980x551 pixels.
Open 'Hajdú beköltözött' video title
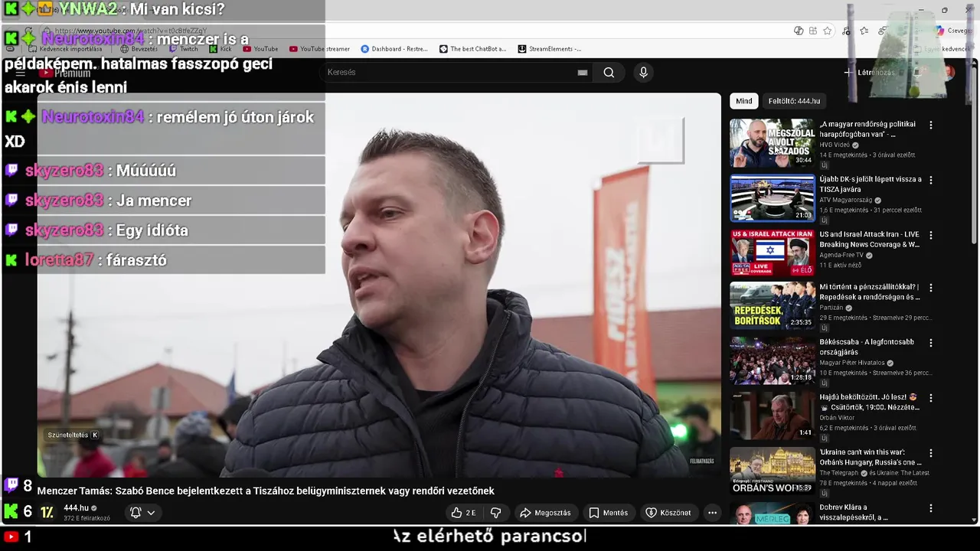coord(869,403)
